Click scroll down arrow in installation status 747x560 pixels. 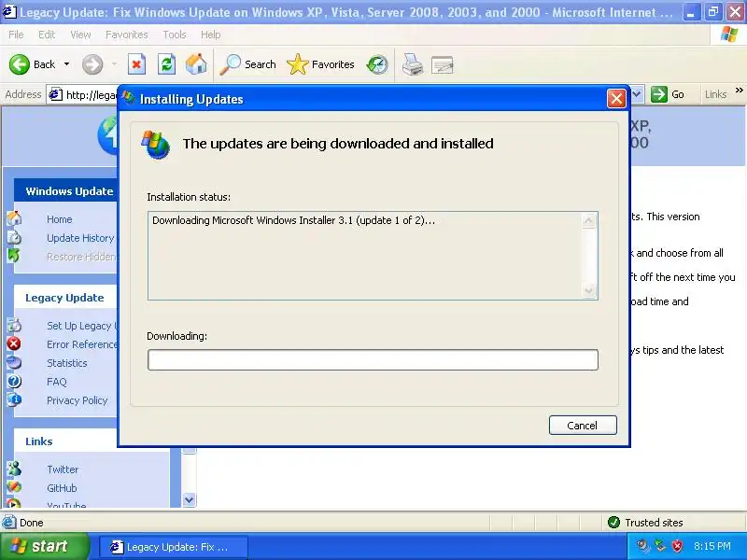(589, 290)
